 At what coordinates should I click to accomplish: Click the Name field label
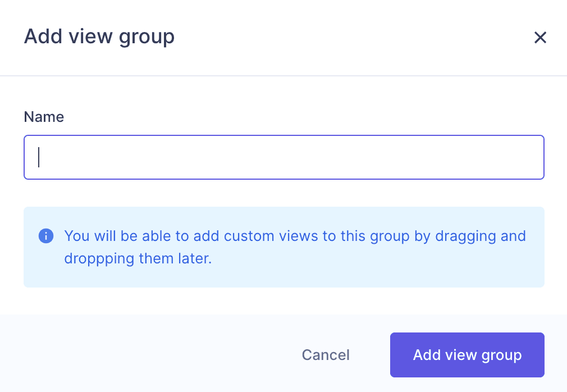[44, 117]
